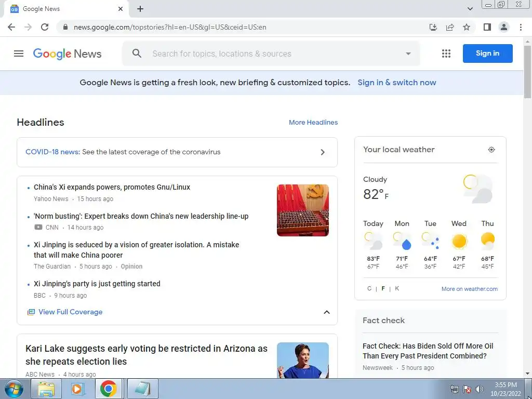Open the Google apps grid
The image size is (532, 399).
(446, 54)
